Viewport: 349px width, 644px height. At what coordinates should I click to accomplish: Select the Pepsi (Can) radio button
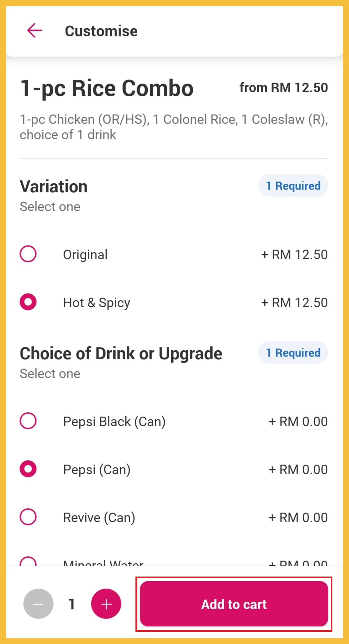pos(28,469)
